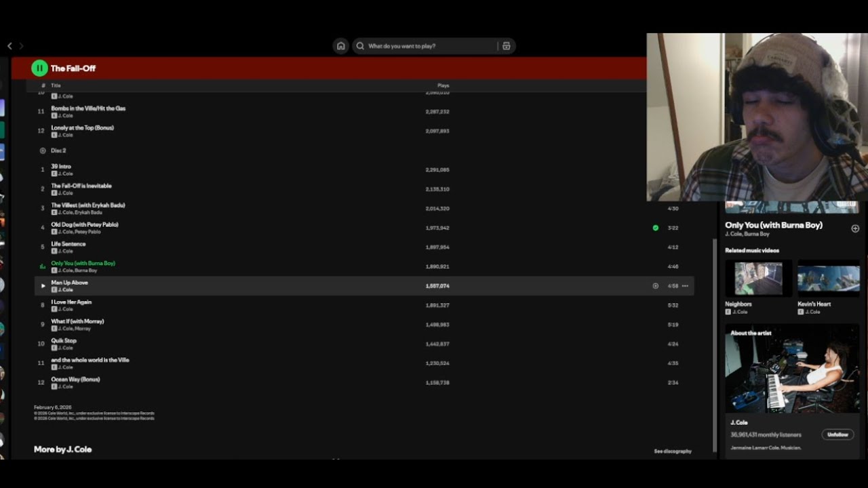Open more options for Man Up Above
This screenshot has width=868, height=488.
[x=685, y=286]
